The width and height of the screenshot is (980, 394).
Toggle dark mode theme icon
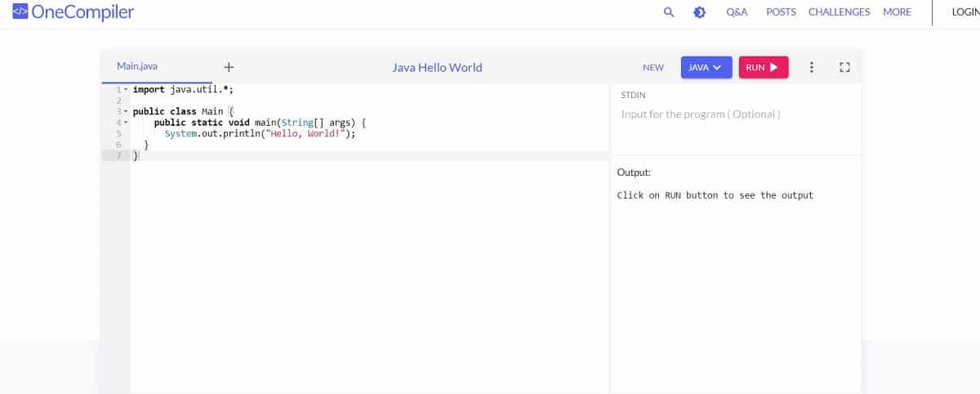pos(699,12)
